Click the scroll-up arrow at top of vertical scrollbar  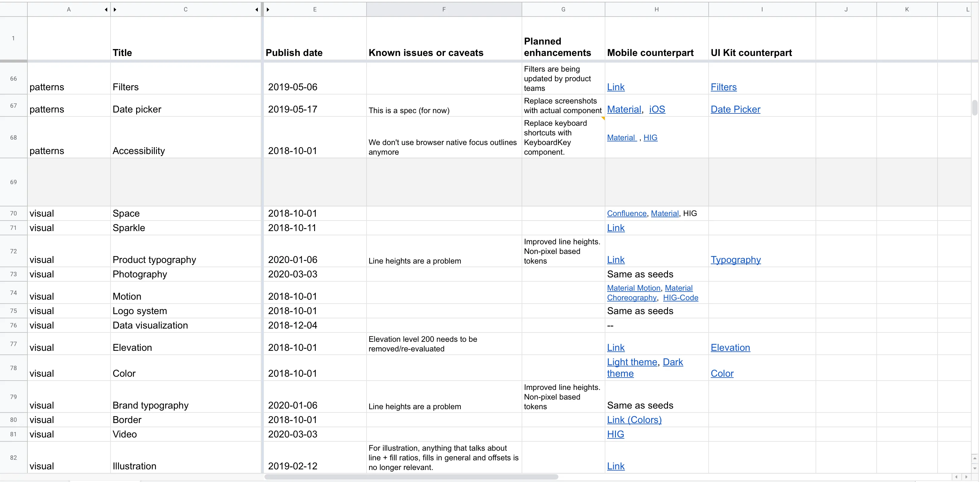[x=975, y=458]
